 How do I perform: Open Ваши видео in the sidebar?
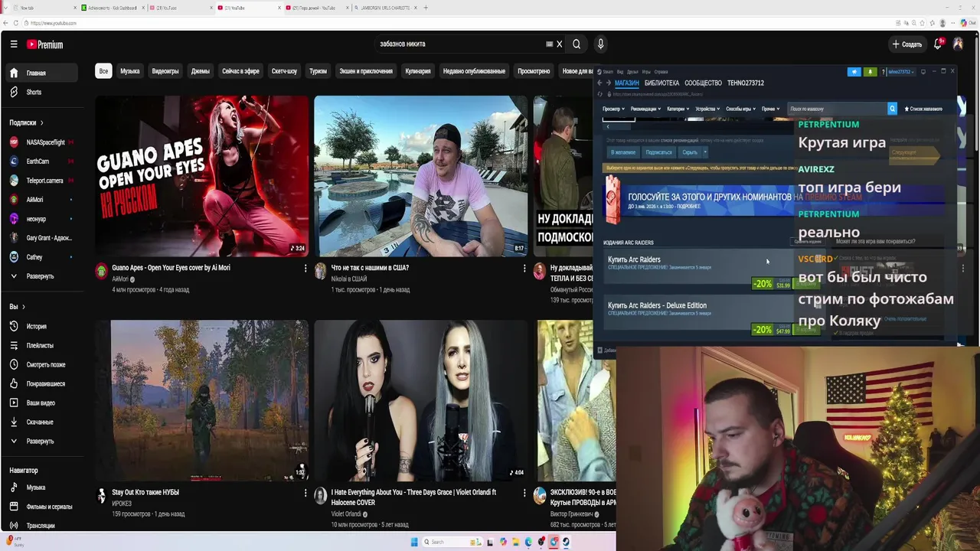point(41,403)
